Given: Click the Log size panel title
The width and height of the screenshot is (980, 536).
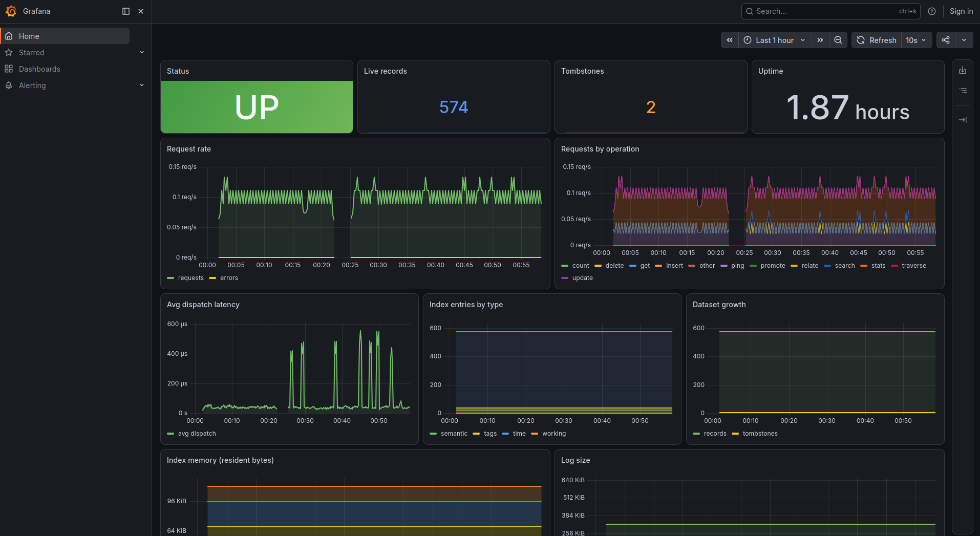Looking at the screenshot, I should (576, 460).
